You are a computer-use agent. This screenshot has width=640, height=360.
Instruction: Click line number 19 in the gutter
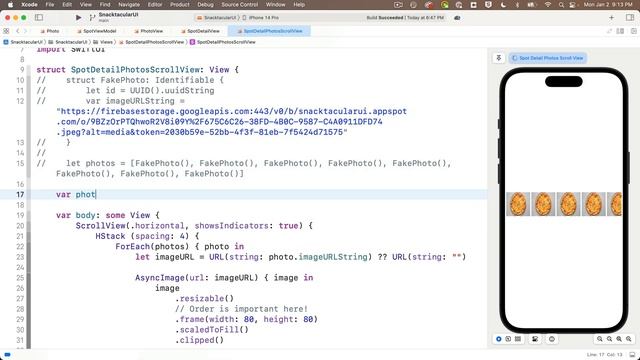pyautogui.click(x=20, y=215)
